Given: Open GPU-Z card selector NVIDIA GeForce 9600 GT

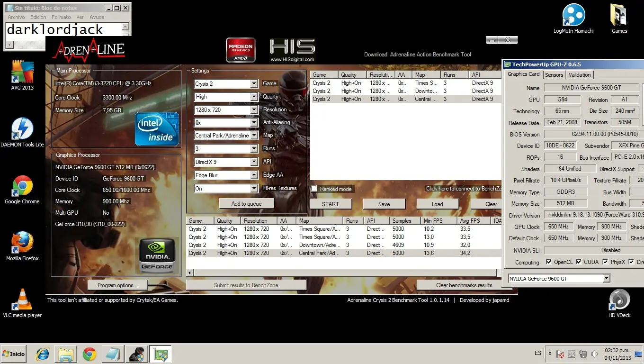Looking at the screenshot, I should coord(559,279).
